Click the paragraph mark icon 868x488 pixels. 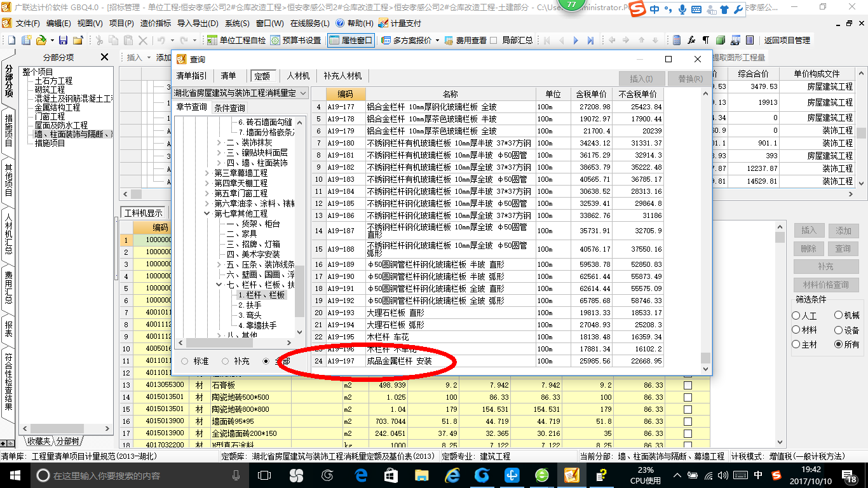(706, 40)
